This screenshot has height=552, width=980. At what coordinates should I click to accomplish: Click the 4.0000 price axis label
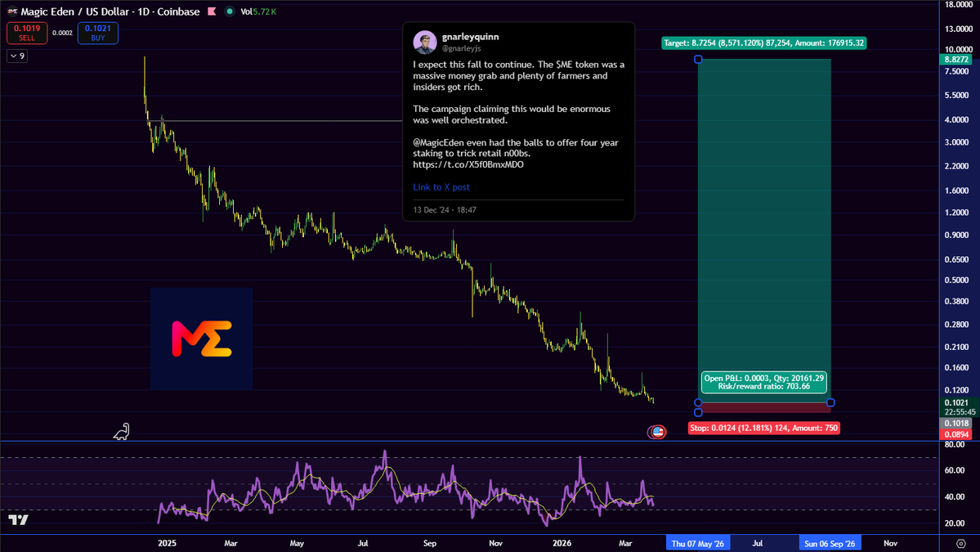(957, 119)
